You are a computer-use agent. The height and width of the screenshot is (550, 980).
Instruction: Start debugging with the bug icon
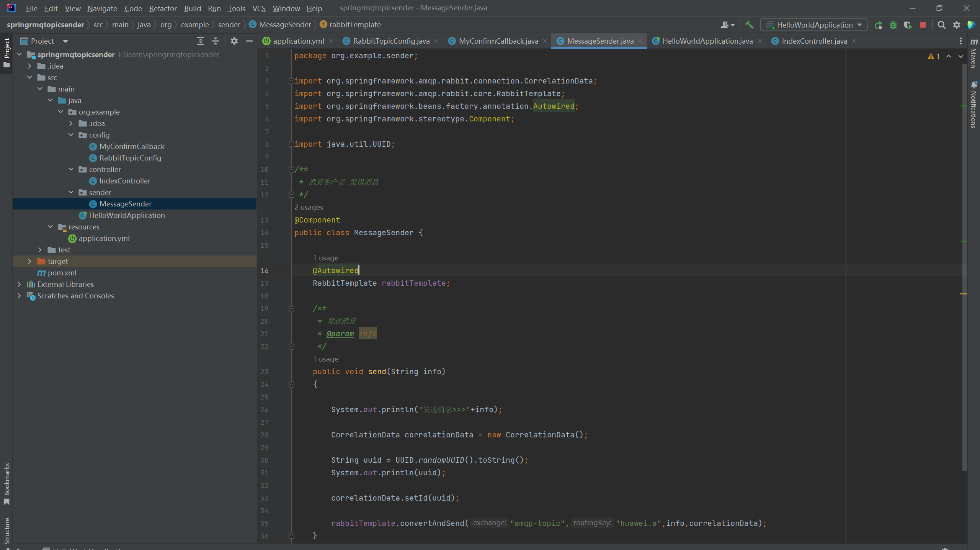pyautogui.click(x=893, y=25)
